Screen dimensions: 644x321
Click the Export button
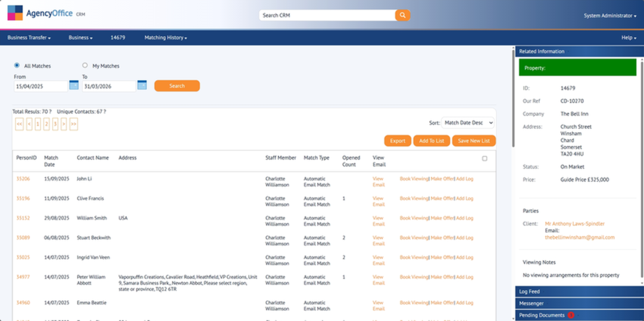coord(397,141)
